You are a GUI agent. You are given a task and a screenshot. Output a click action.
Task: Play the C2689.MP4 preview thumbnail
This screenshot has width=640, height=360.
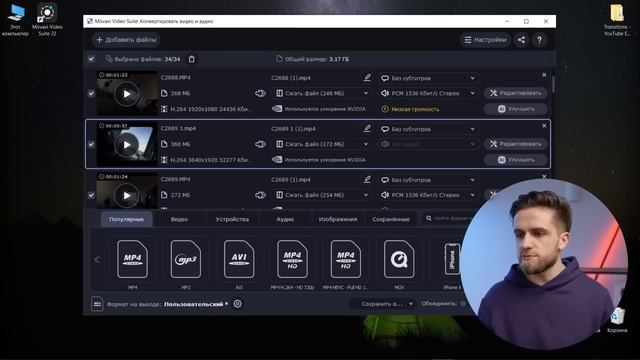[x=127, y=196]
